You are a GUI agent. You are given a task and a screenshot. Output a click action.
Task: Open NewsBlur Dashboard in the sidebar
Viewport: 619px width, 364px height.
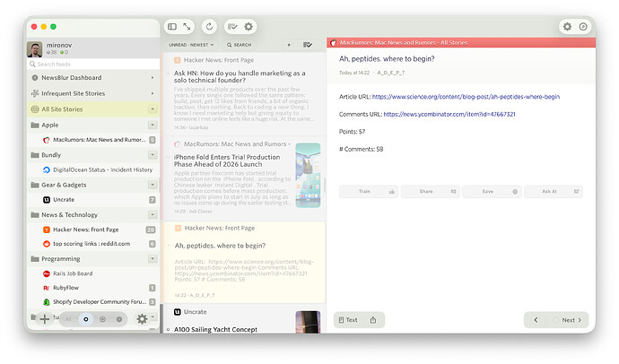tap(93, 78)
